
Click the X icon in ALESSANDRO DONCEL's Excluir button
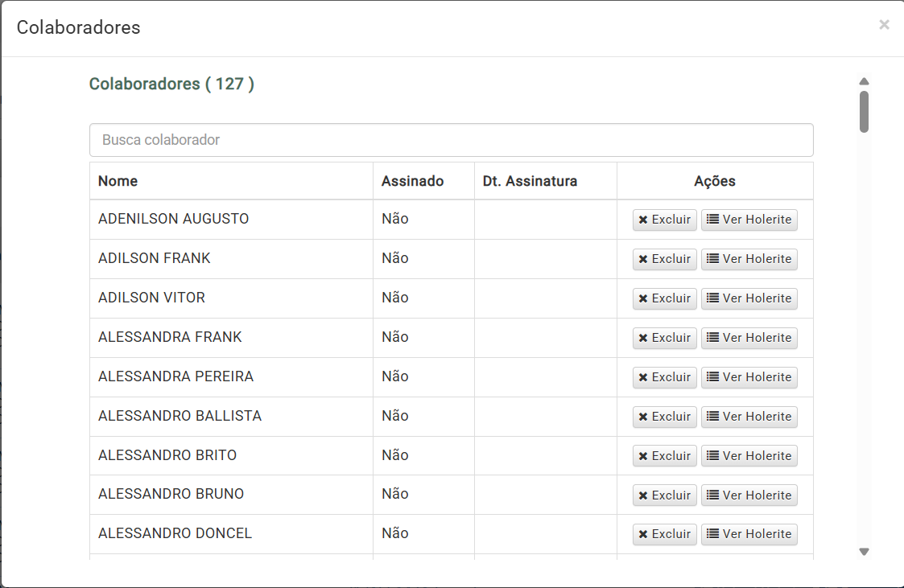643,534
